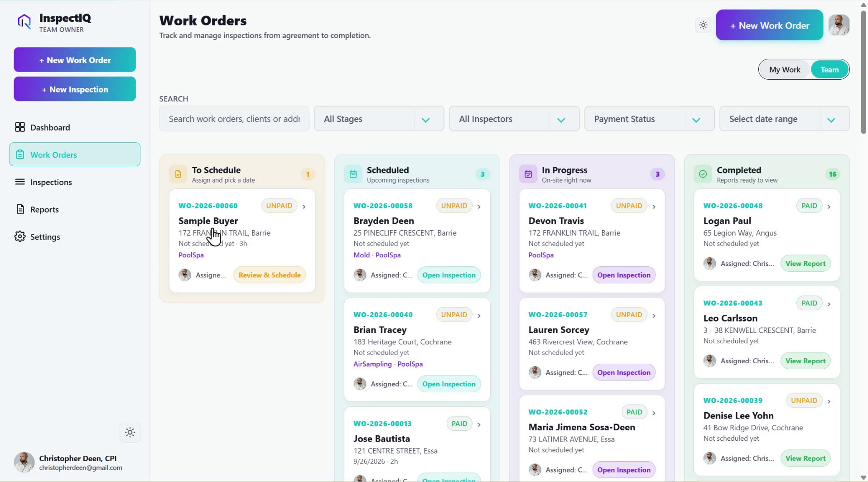Image resolution: width=868 pixels, height=482 pixels.
Task: Open chevron on WO-2026-00058 card
Action: pos(479,207)
